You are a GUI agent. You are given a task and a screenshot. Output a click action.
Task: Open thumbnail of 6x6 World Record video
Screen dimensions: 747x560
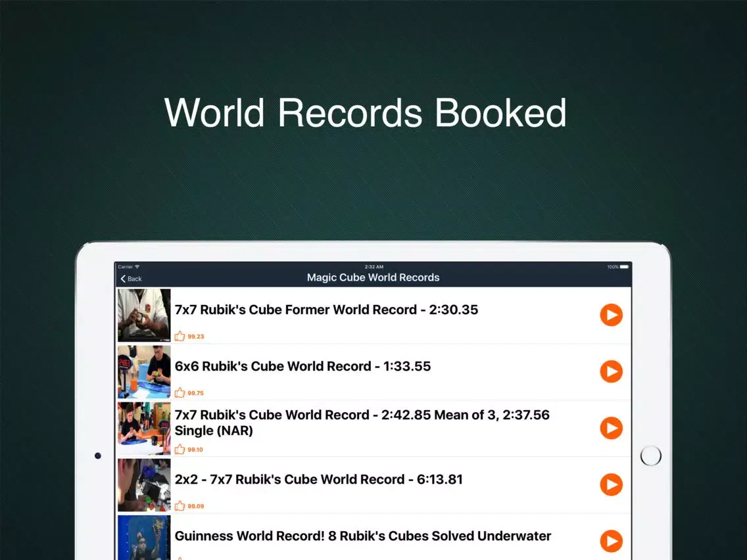pyautogui.click(x=144, y=371)
